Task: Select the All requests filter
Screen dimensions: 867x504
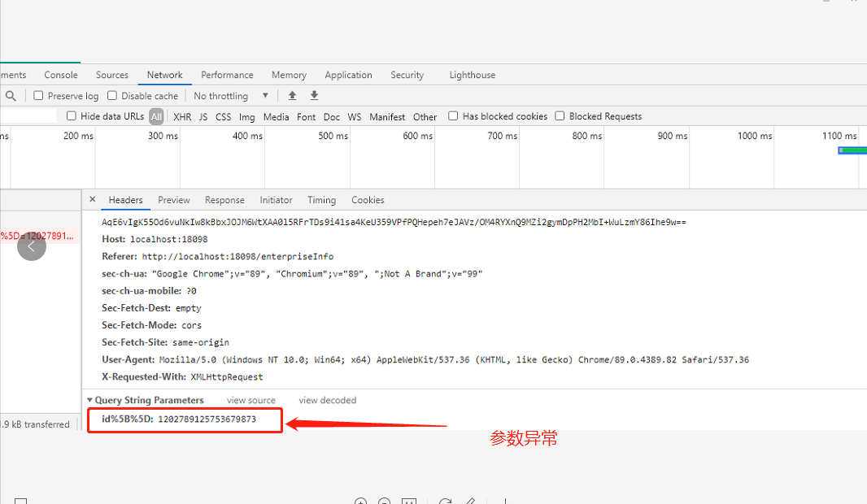Action: pos(156,116)
